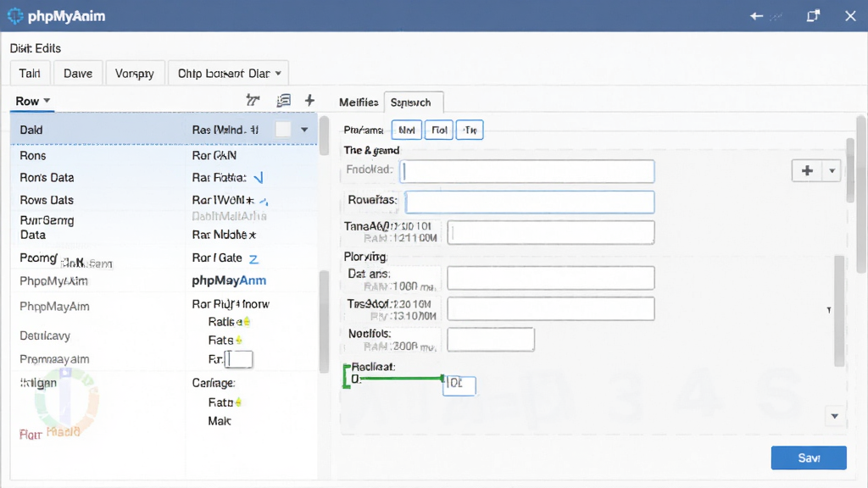868x488 pixels.
Task: Open the Row dropdown
Action: [33, 102]
